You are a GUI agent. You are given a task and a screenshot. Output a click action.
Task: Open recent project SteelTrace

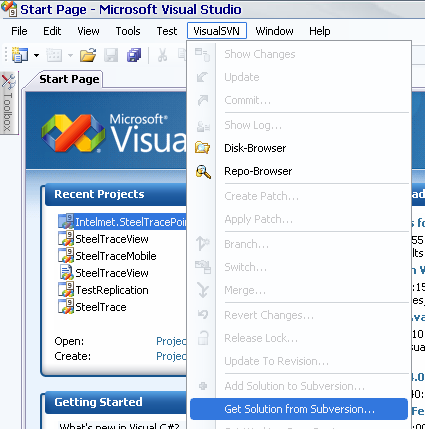pos(101,307)
